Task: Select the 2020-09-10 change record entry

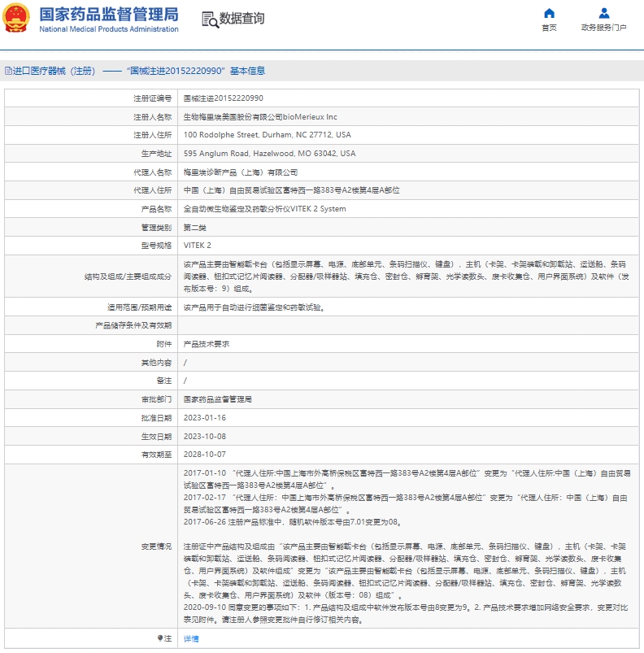Action: (x=406, y=613)
